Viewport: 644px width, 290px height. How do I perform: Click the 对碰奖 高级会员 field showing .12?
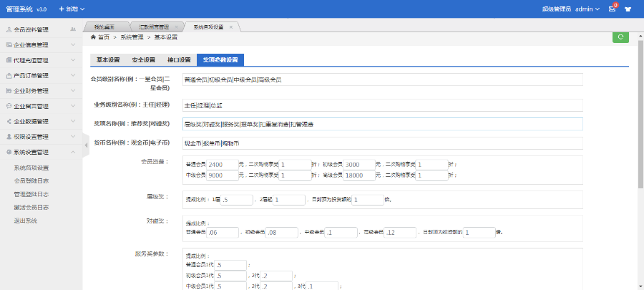401,233
